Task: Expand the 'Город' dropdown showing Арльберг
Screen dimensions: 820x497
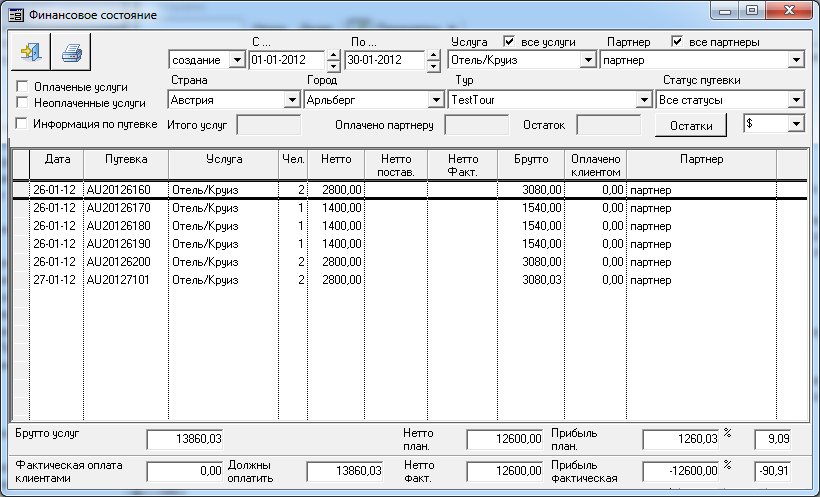Action: pos(435,100)
